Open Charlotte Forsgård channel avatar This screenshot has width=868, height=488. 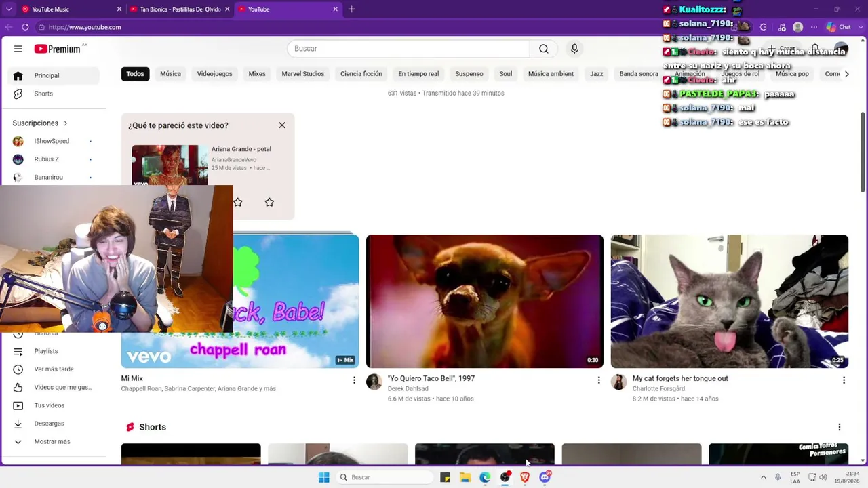click(x=619, y=382)
